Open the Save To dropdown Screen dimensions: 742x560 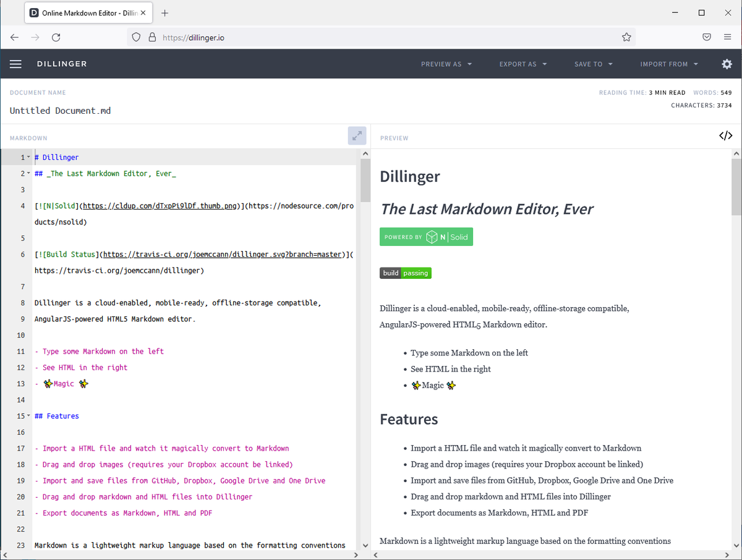594,64
